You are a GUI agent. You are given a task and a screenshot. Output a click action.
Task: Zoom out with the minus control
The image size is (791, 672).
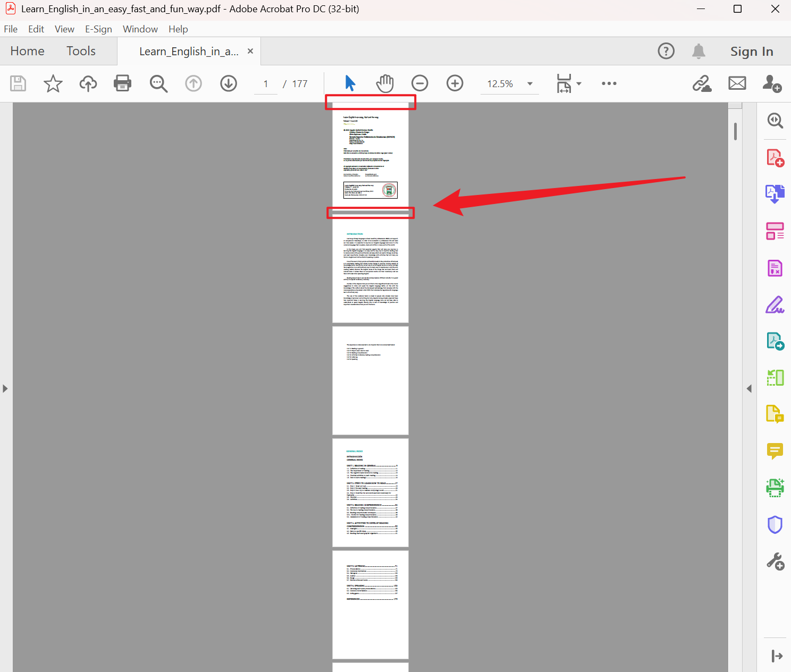[419, 83]
